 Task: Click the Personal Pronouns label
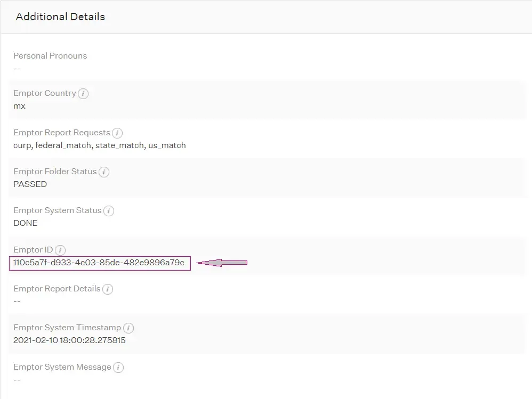50,55
